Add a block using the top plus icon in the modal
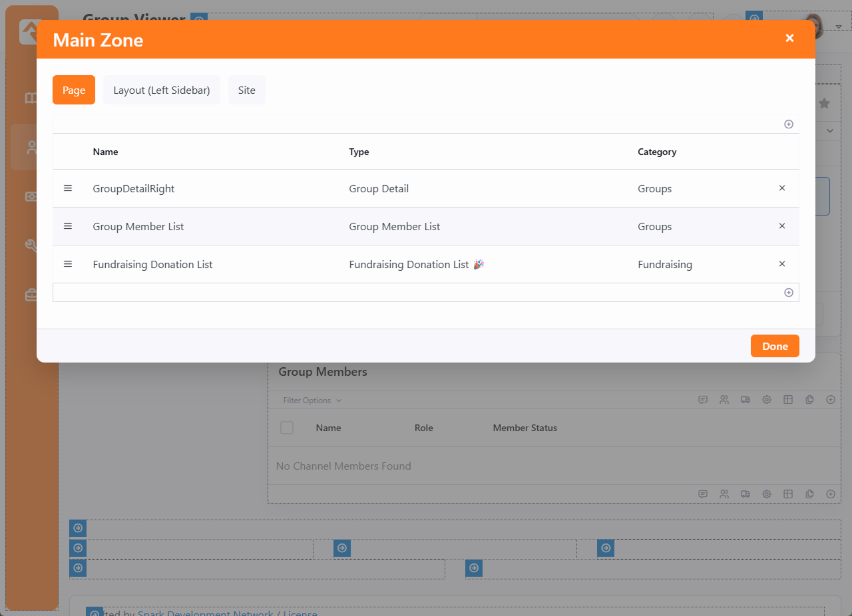Viewport: 852px width, 616px height. pos(788,124)
